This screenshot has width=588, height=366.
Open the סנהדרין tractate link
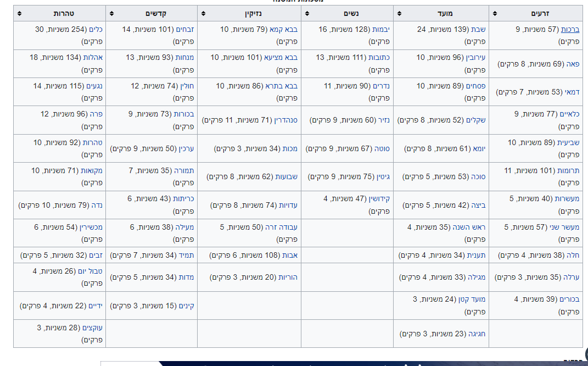click(285, 120)
